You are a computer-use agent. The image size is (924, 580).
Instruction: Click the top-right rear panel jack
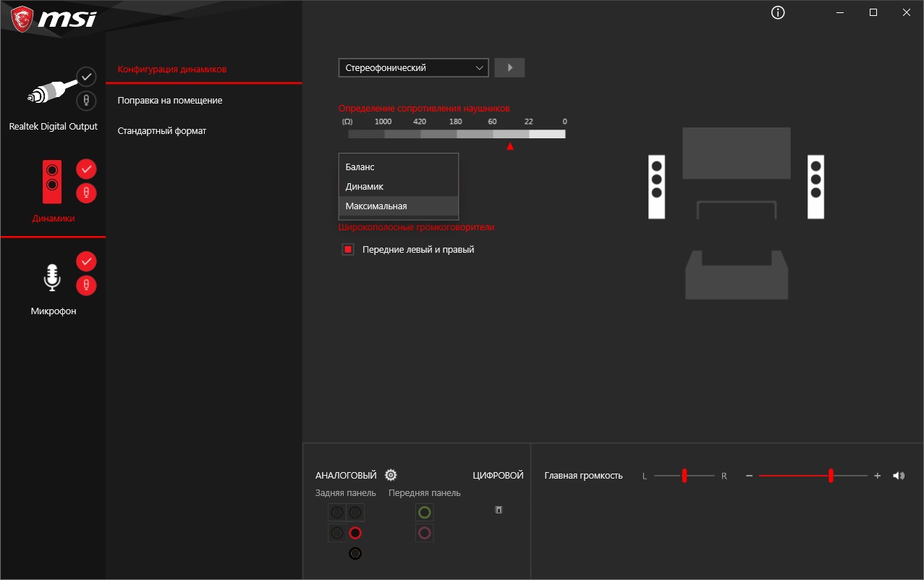coord(355,513)
